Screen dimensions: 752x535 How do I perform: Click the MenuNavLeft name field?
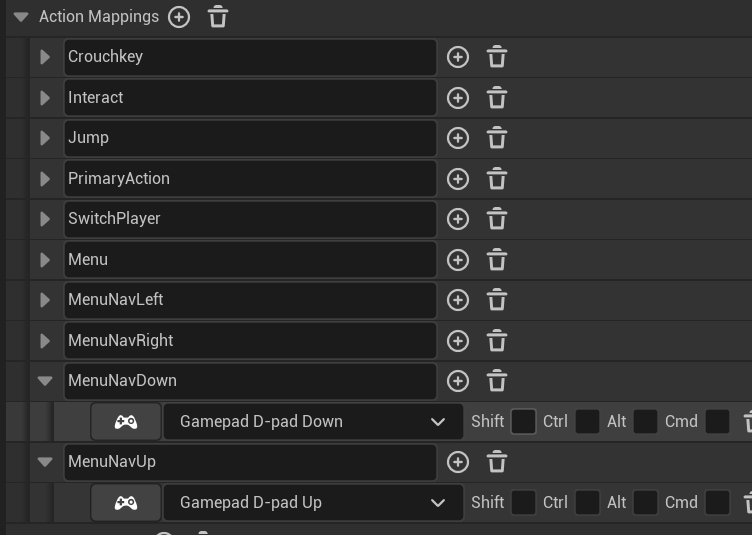point(250,300)
